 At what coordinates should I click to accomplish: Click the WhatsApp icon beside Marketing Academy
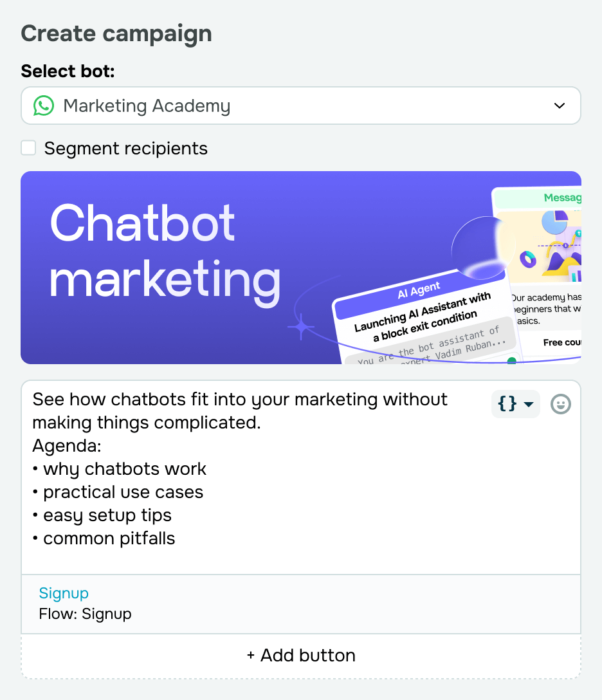point(42,106)
